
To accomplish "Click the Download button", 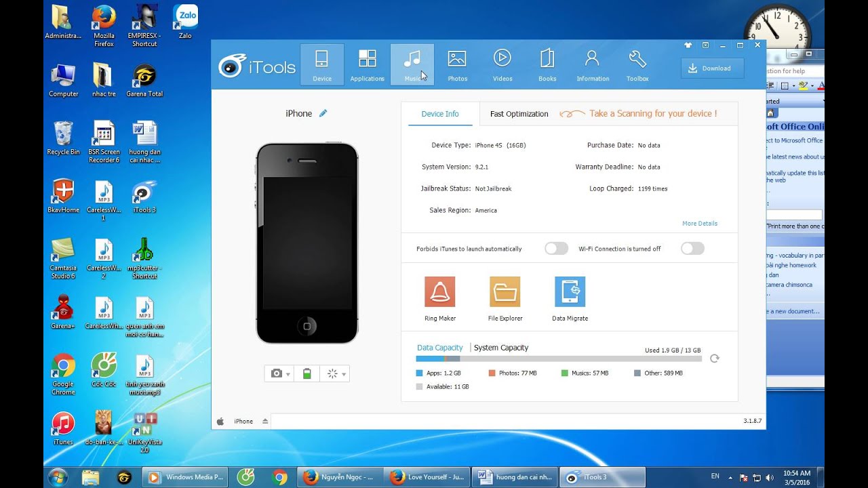I will click(x=712, y=68).
